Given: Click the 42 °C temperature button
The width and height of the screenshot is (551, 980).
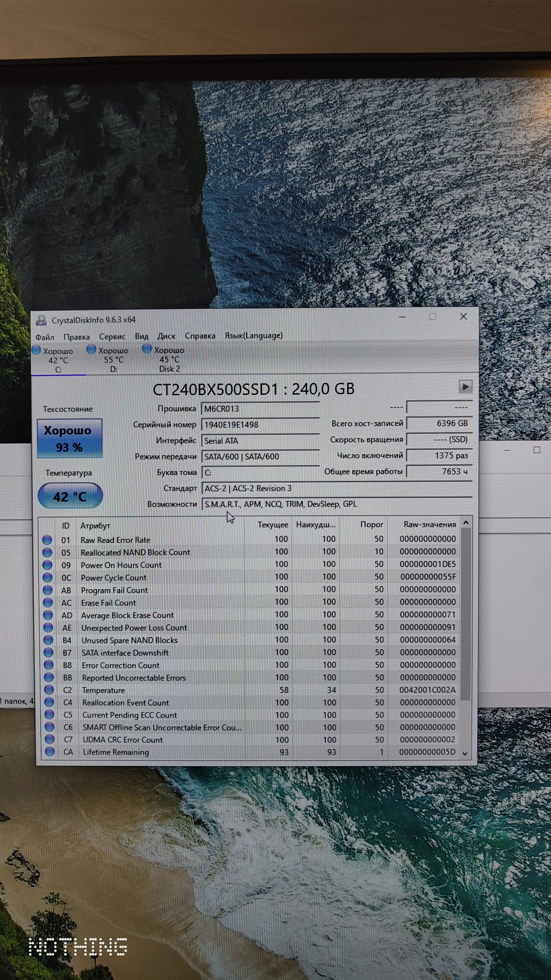Looking at the screenshot, I should tap(70, 496).
